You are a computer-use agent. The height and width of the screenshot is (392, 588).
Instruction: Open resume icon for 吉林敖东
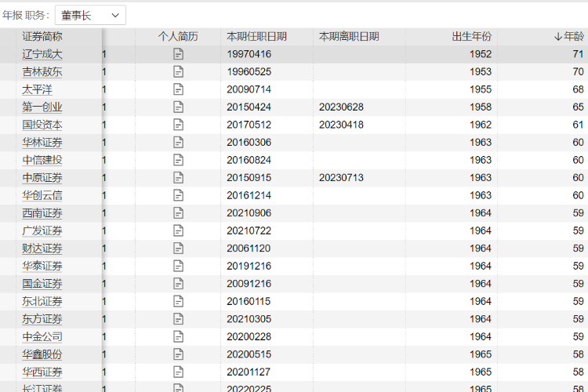tap(179, 71)
